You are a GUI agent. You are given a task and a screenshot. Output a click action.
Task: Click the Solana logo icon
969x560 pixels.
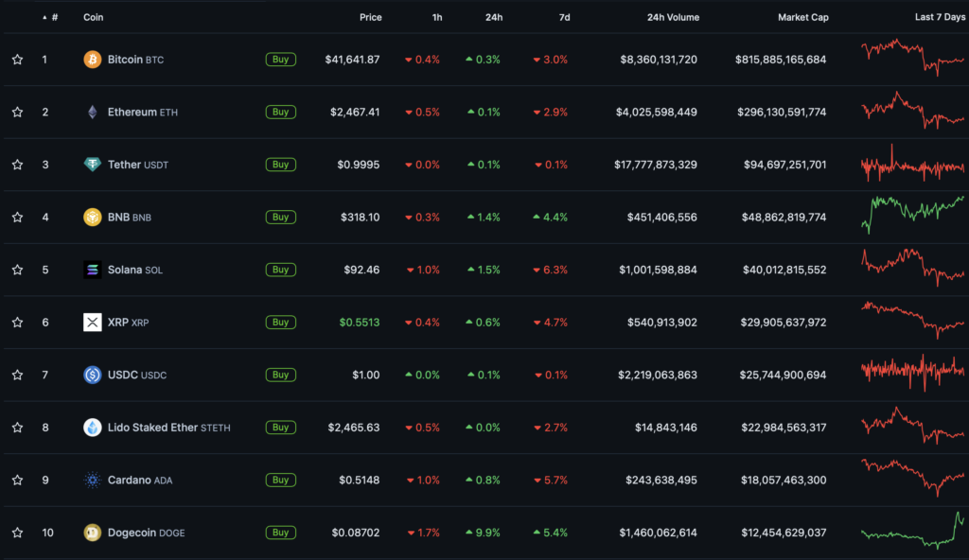tap(92, 270)
